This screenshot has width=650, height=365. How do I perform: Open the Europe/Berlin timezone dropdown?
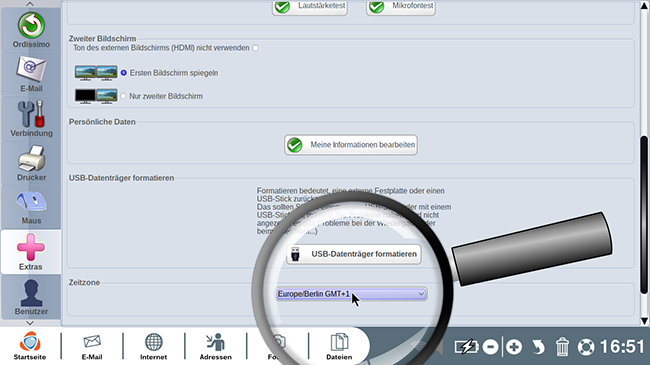click(352, 294)
